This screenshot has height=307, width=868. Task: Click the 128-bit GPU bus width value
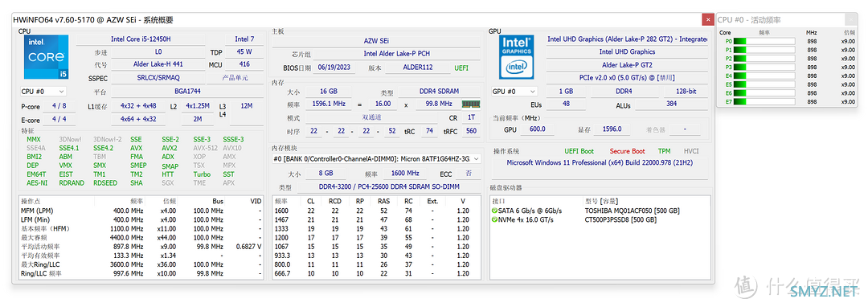click(x=685, y=92)
